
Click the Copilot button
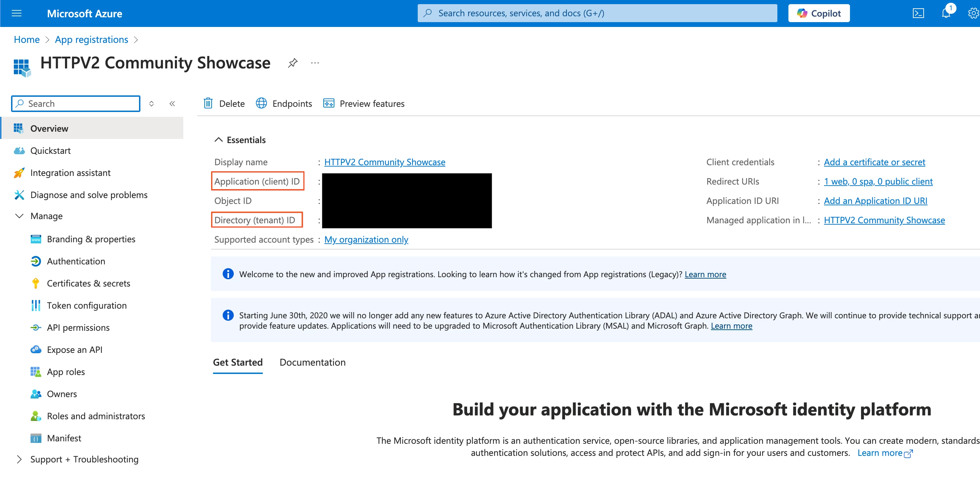click(x=819, y=13)
